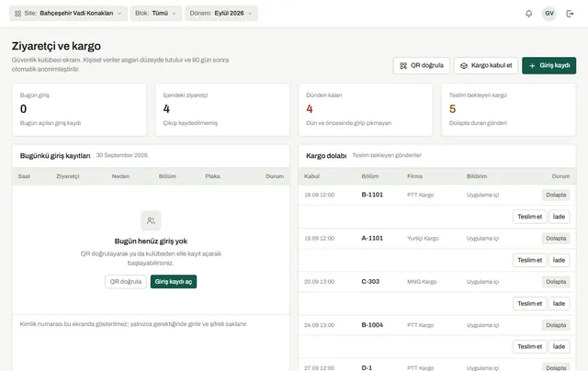This screenshot has height=371, width=588.
Task: Click the grid icon beside Site selector
Action: [x=17, y=14]
